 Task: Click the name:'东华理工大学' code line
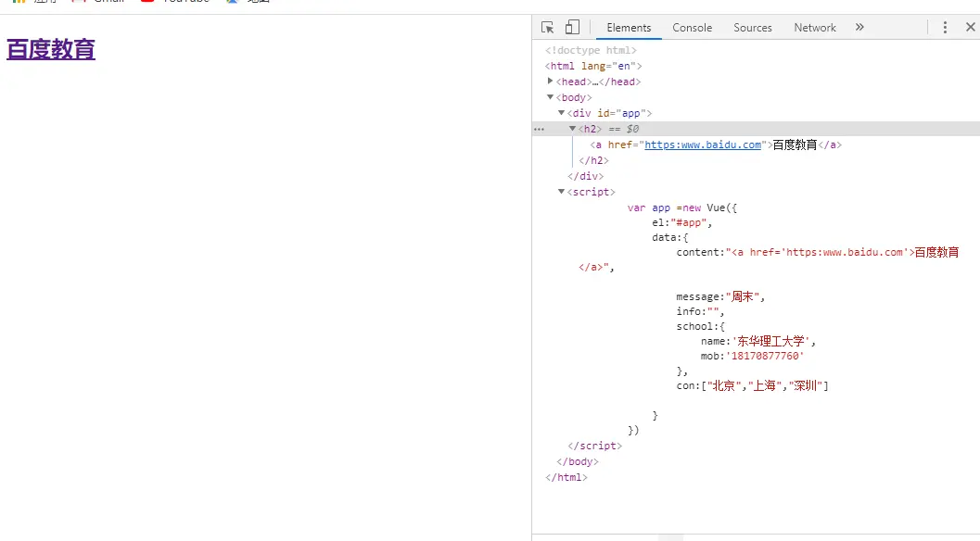(758, 341)
